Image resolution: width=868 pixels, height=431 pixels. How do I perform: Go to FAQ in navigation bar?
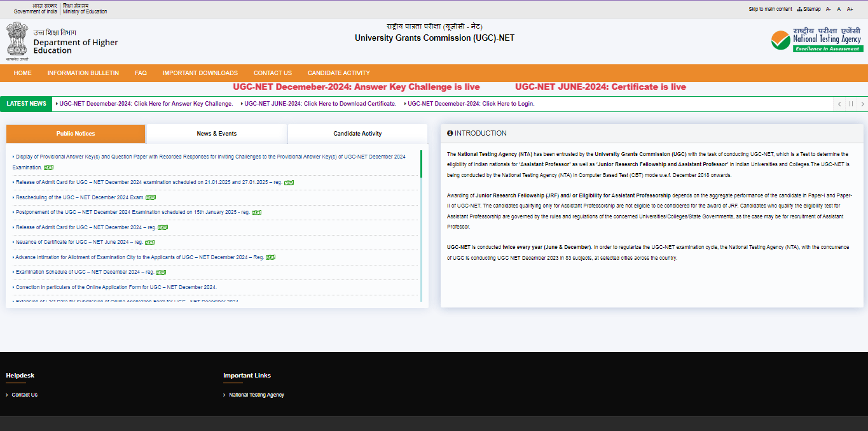[141, 73]
